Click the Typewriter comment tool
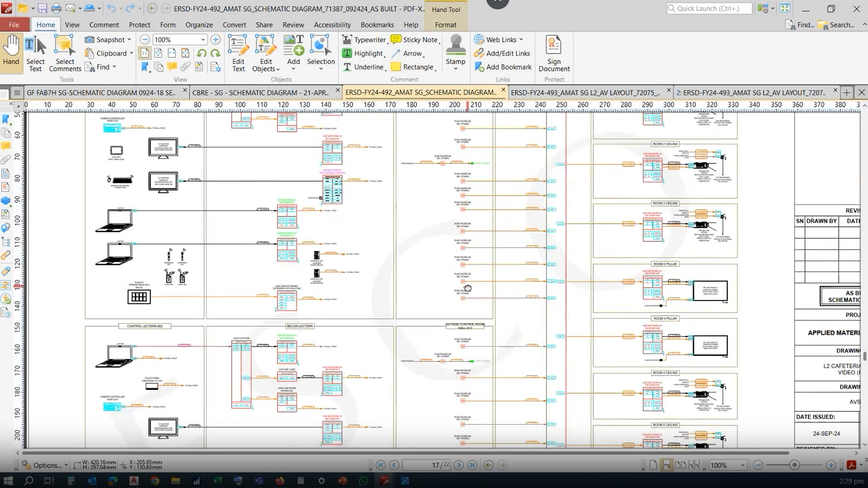The width and height of the screenshot is (868, 488). [364, 39]
